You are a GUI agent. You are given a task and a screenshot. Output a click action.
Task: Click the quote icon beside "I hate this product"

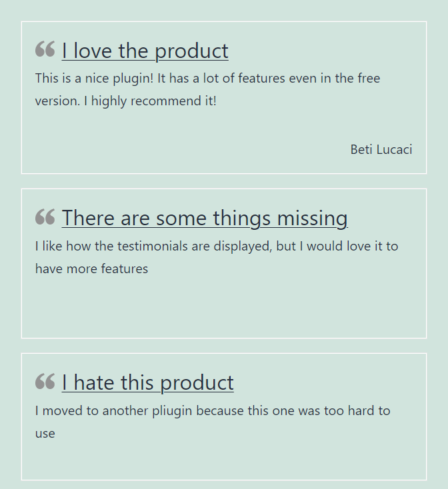(45, 381)
